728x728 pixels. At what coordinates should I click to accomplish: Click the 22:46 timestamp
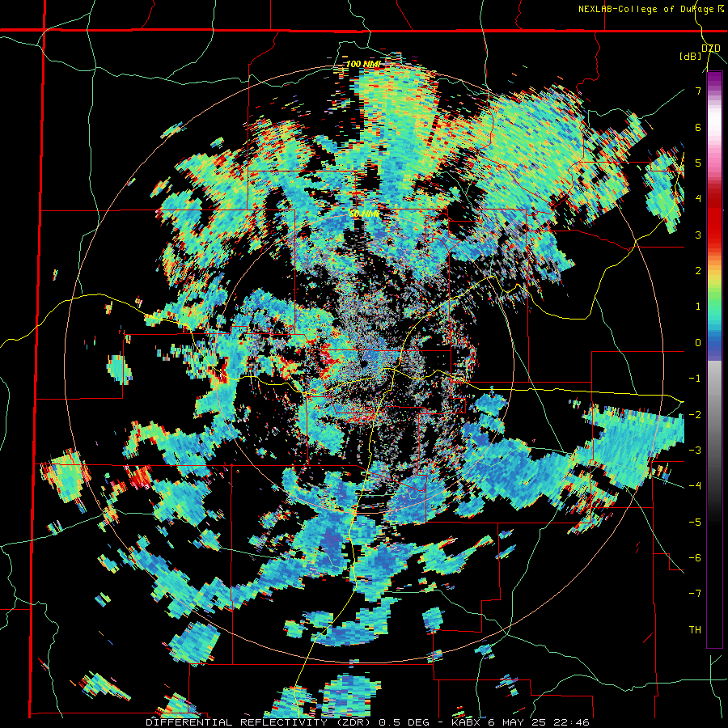[x=572, y=722]
